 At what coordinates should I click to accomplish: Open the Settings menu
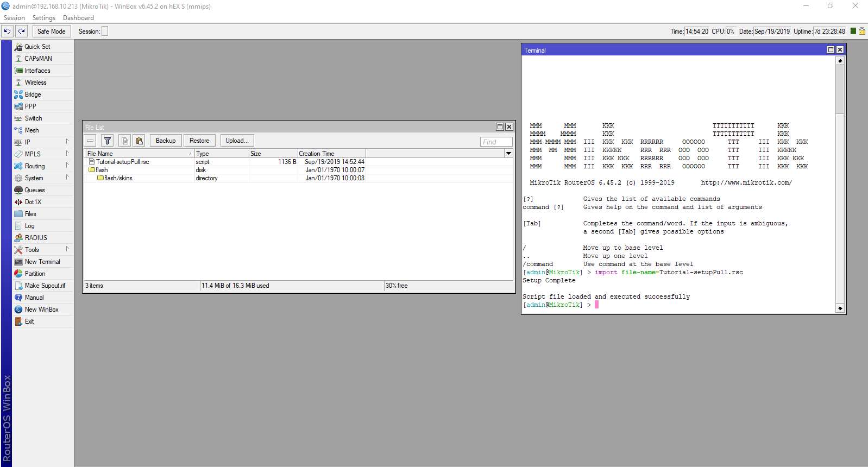(44, 18)
